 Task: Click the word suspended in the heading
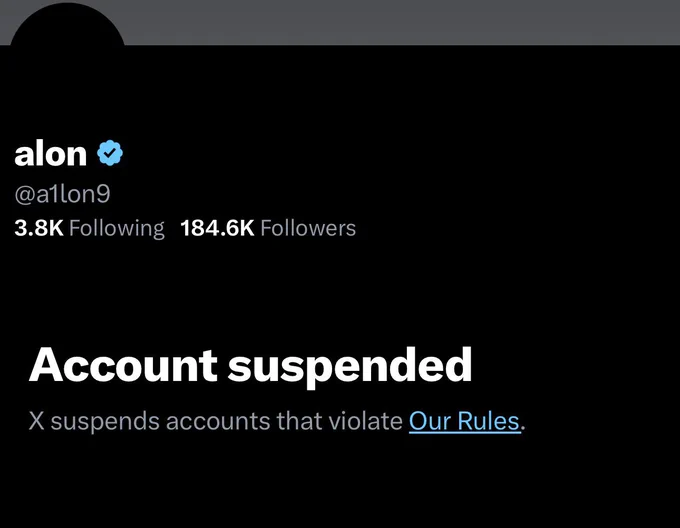coord(350,366)
